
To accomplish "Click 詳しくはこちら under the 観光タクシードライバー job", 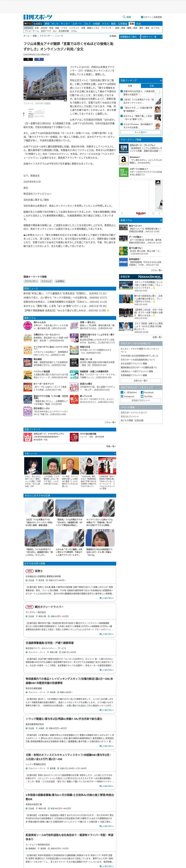I will point(106,634).
